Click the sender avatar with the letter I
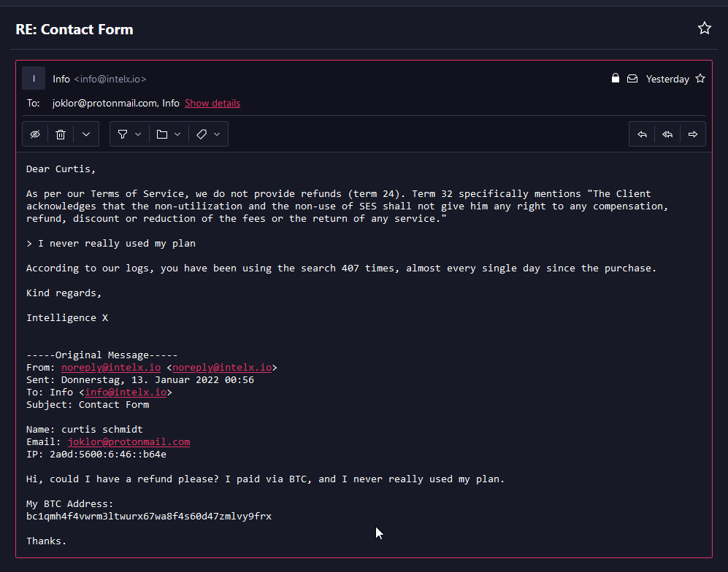Viewport: 728px width, 572px height. click(x=34, y=78)
